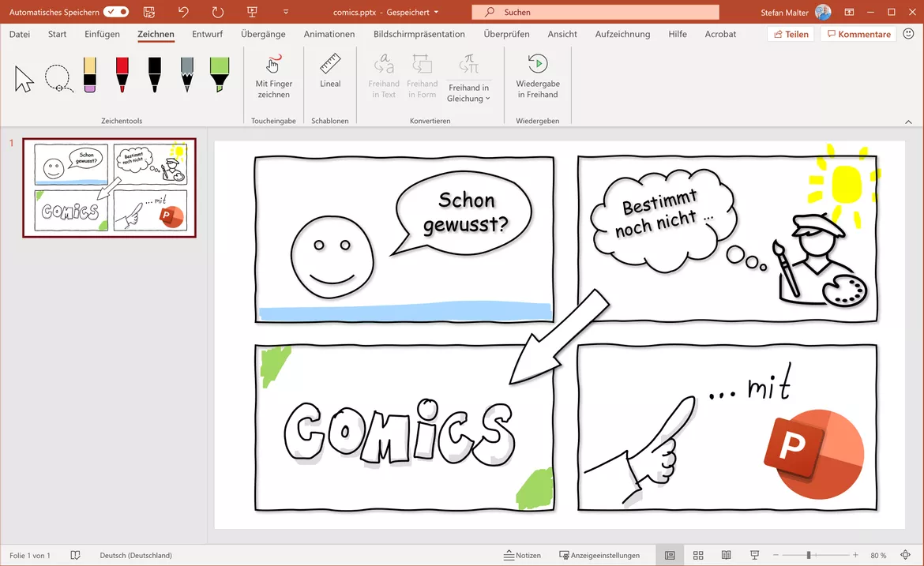924x566 pixels.
Task: Toggle the Notizen pane
Action: [522, 556]
